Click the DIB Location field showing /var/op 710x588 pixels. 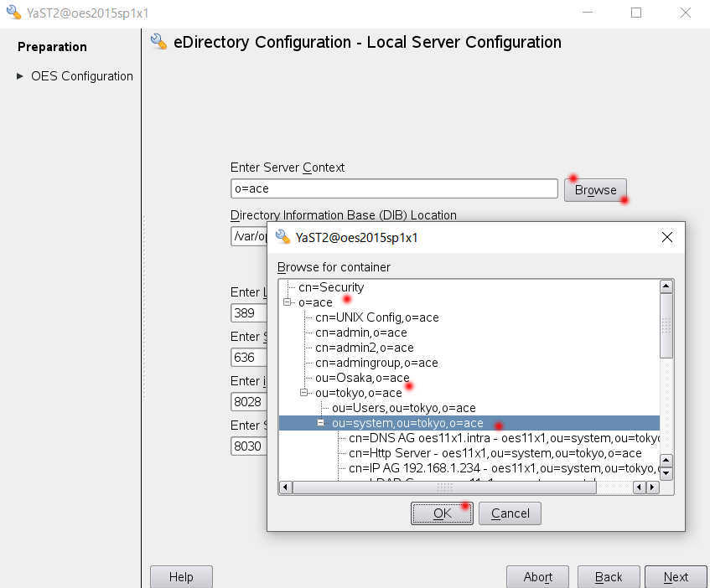click(x=249, y=236)
